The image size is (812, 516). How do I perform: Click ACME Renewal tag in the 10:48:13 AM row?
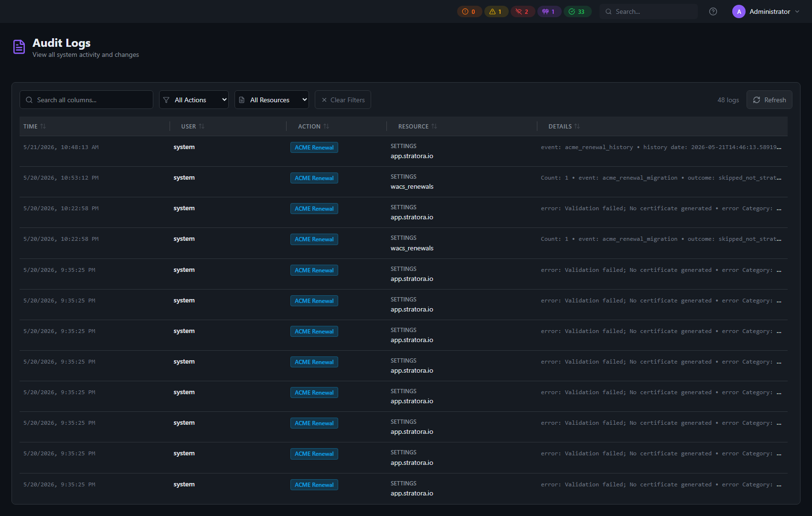click(314, 148)
